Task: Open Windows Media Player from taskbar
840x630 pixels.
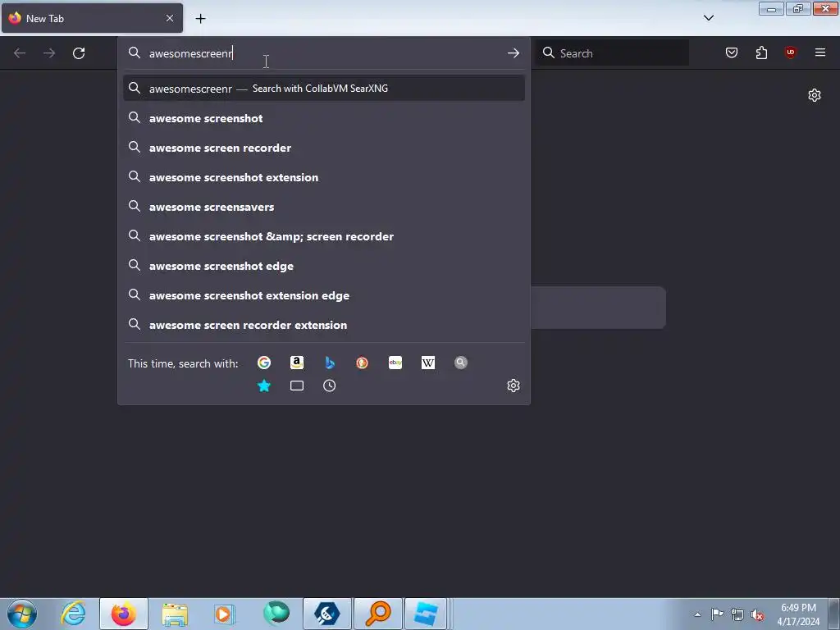Action: (225, 614)
